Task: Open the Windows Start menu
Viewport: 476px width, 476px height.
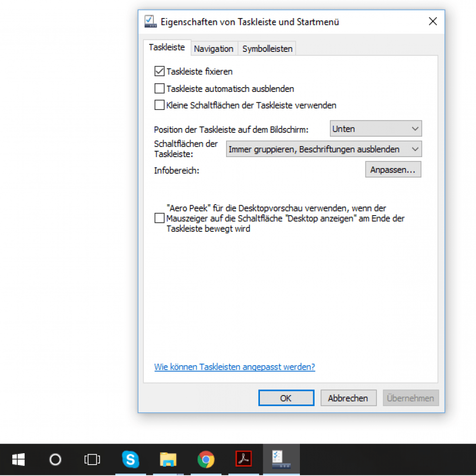Action: pos(18,459)
